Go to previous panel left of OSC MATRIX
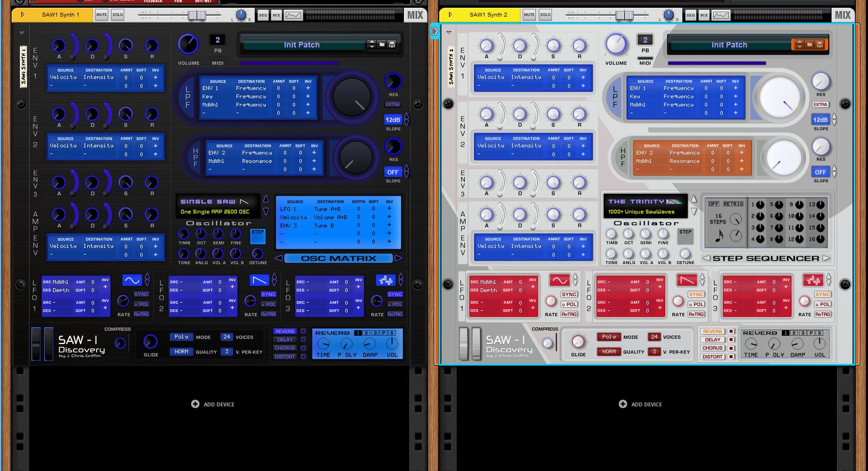Image resolution: width=868 pixels, height=471 pixels. pyautogui.click(x=278, y=258)
